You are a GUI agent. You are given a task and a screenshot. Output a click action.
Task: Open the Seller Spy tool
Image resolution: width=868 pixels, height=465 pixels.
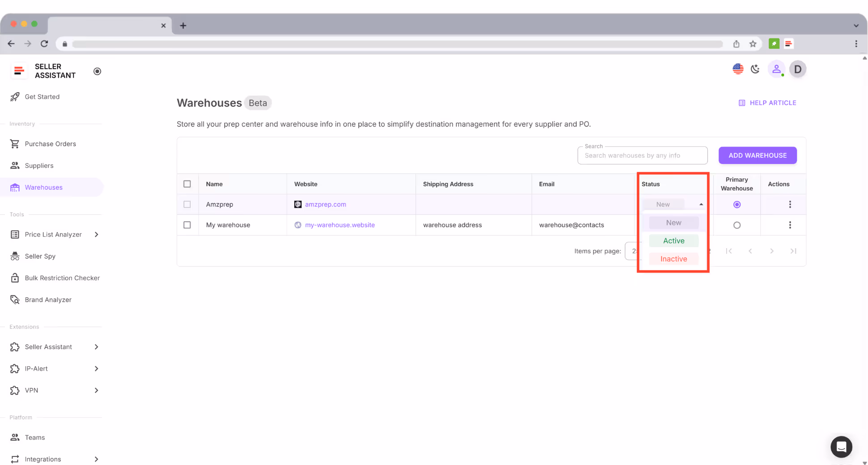tap(40, 256)
